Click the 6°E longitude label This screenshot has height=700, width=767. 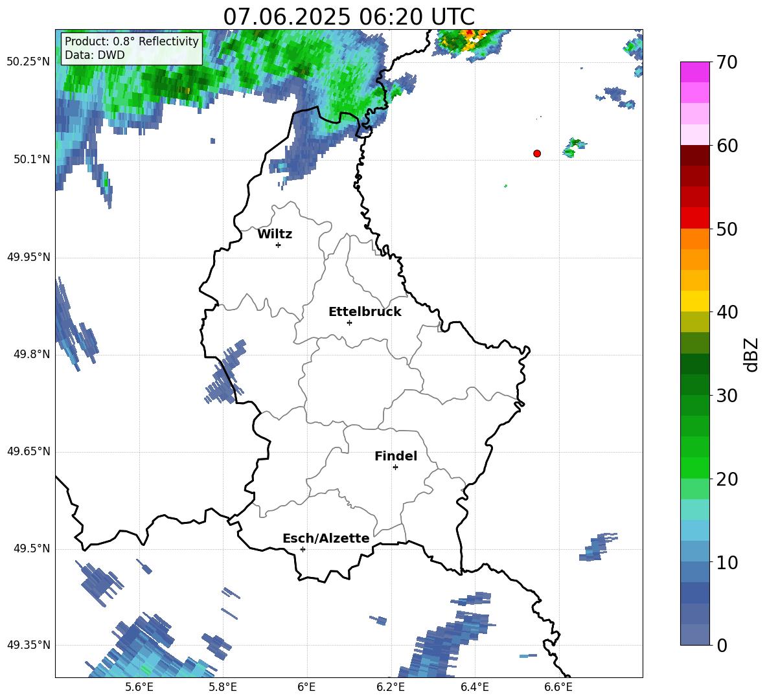[306, 687]
